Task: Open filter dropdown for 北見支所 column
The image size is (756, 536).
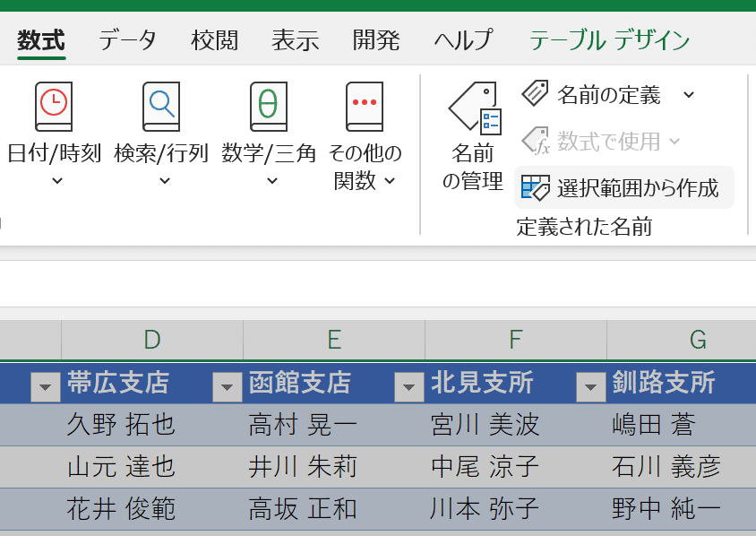Action: coord(408,386)
